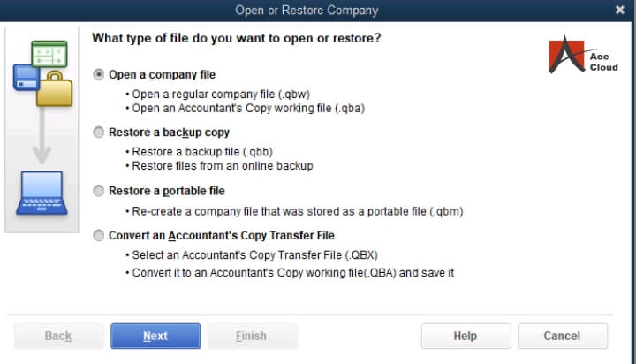Click the green spreadsheet icon in wizard graphic
This screenshot has height=364, width=636.
(50, 53)
